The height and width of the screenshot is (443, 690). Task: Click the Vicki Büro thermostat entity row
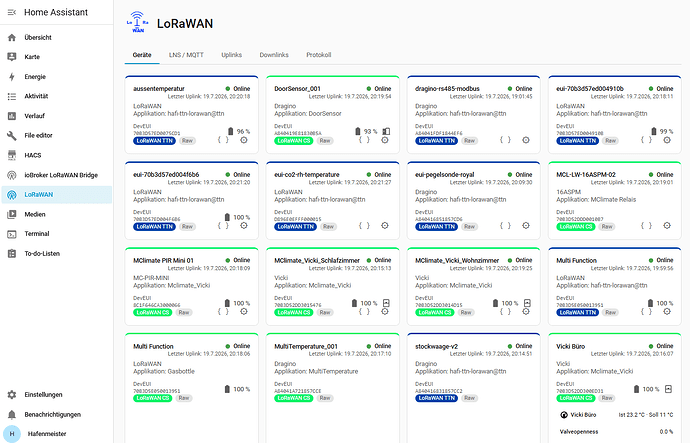click(x=616, y=414)
